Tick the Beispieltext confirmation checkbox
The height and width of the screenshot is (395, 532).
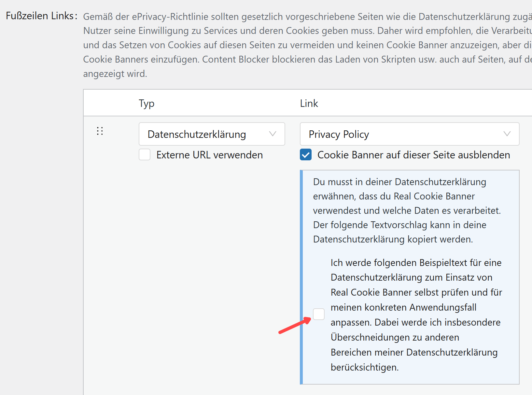point(319,314)
